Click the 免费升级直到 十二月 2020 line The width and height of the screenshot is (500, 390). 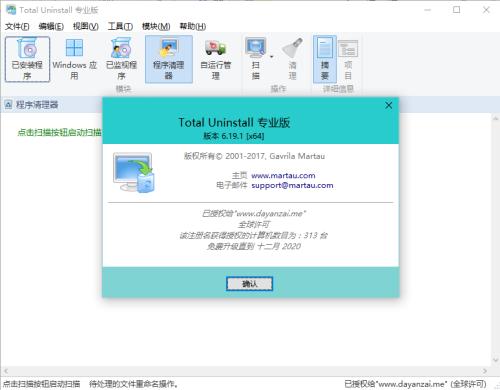[x=253, y=246]
